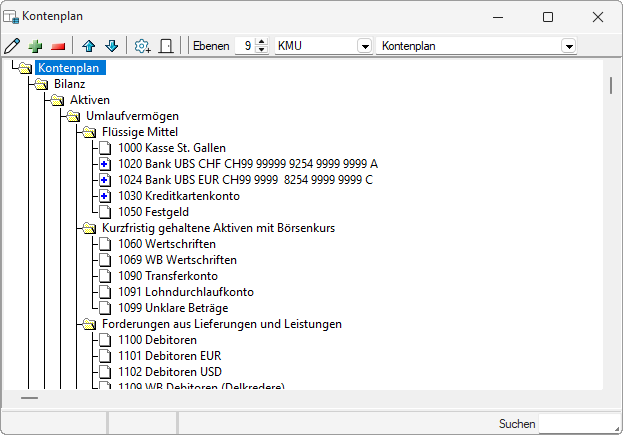Viewport: 623px width, 435px height.
Task: Click the Suchen search input field
Action: [x=578, y=423]
